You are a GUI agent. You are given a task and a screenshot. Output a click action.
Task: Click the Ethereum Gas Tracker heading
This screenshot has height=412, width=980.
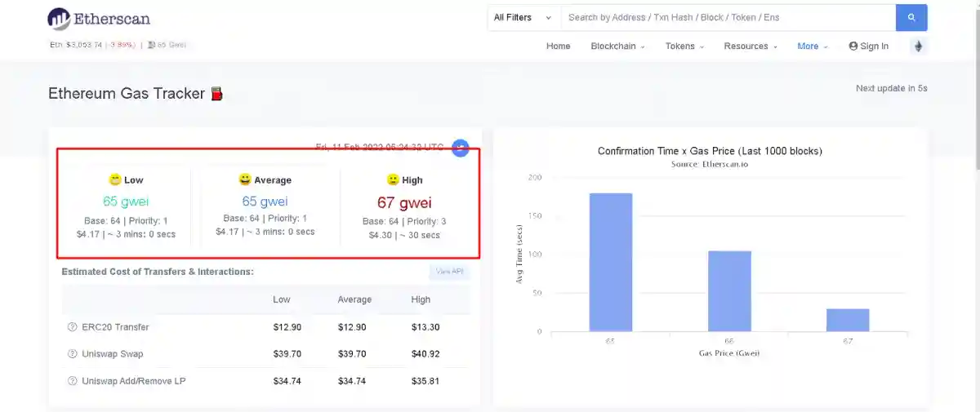click(x=127, y=94)
